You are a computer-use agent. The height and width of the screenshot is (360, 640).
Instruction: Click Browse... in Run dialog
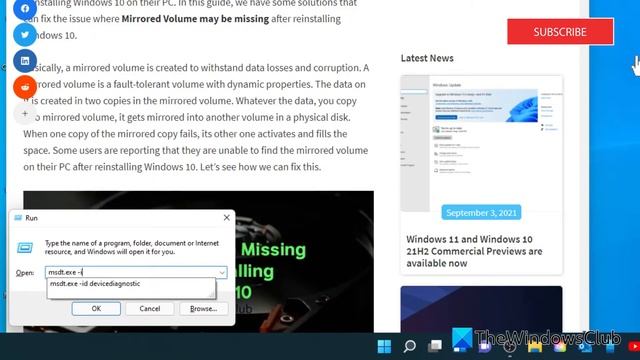203,309
